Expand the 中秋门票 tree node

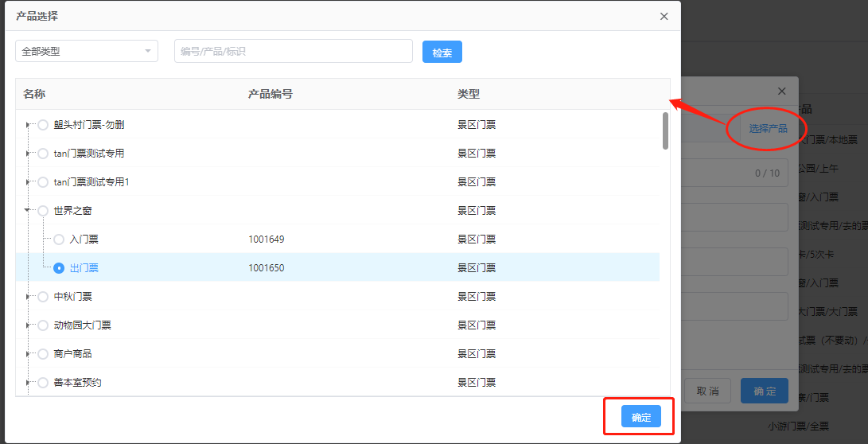[28, 297]
